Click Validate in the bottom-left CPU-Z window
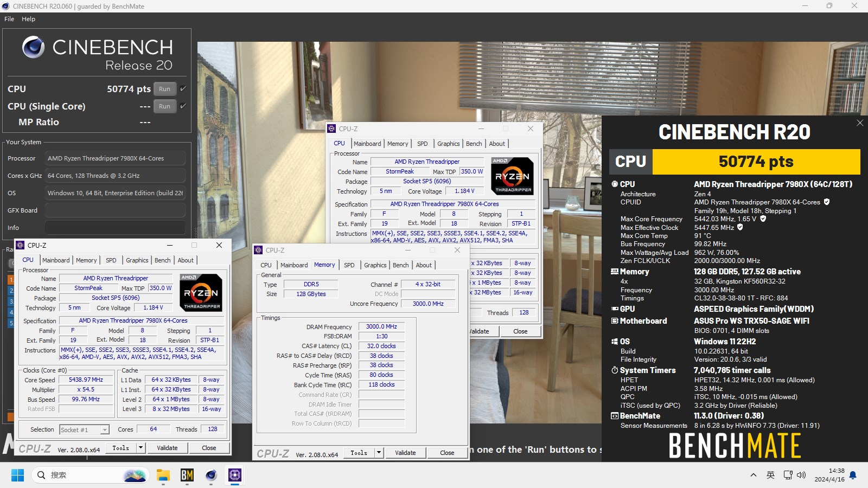Viewport: 868px width, 488px height. (x=167, y=448)
